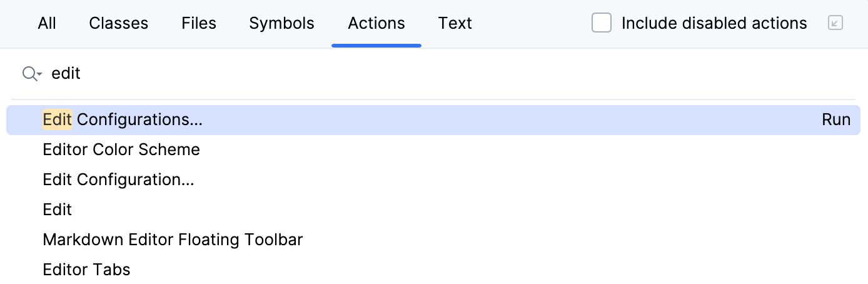868x284 pixels.
Task: Pick the plain Edit action result
Action: point(58,210)
